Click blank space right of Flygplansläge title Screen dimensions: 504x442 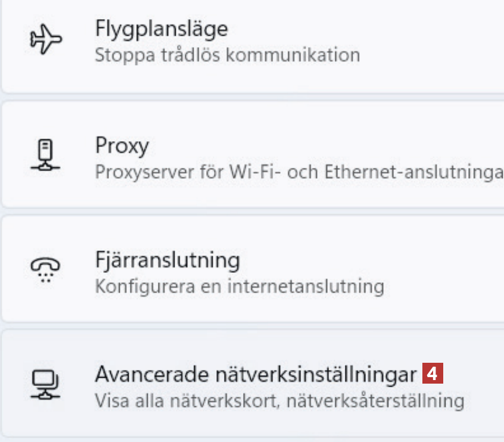coord(357,29)
